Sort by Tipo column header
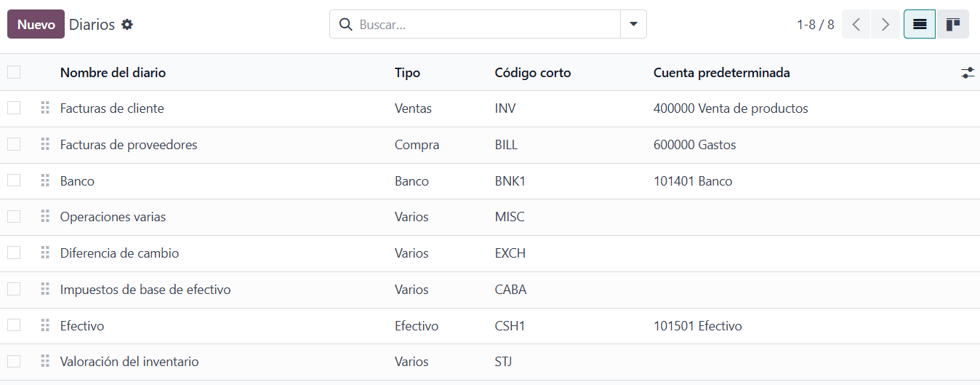This screenshot has width=980, height=385. click(407, 73)
